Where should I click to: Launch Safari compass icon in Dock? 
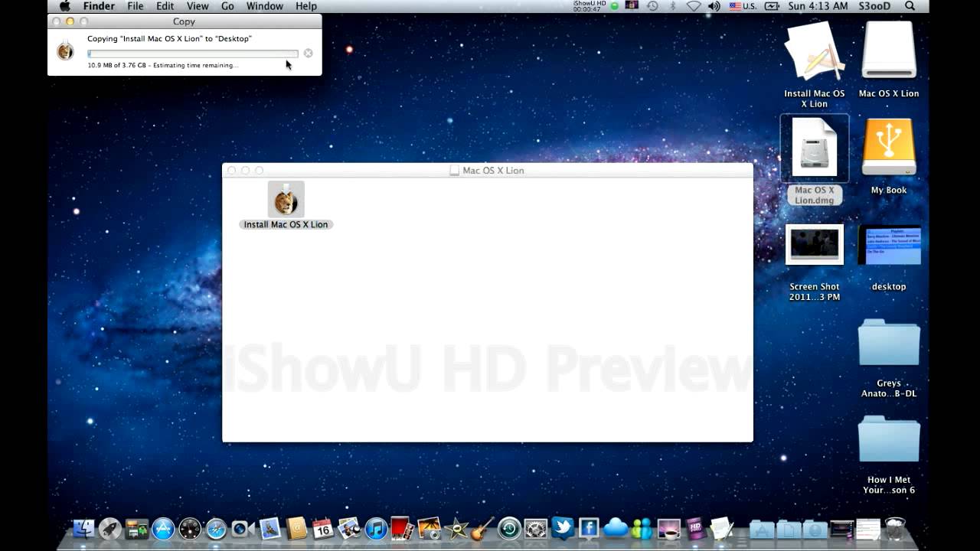click(216, 528)
